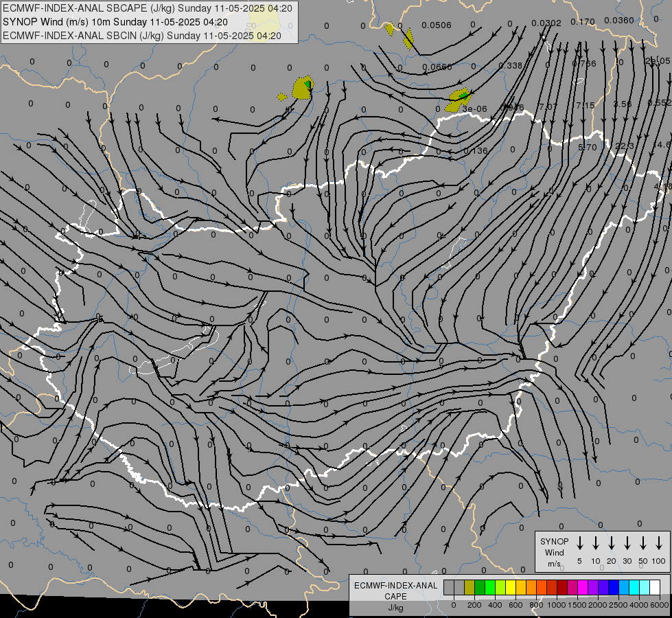Pick the pure yellow swatch in CAPE legend
Screen dimensions: 672x618
coord(511,587)
